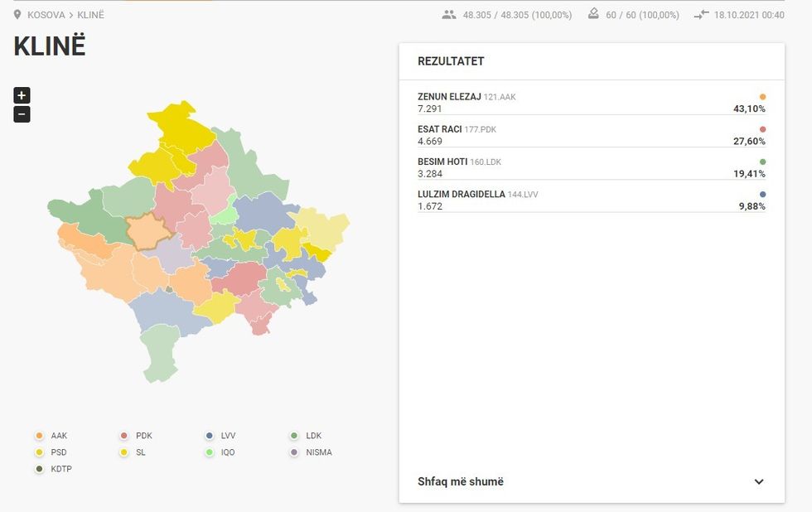Go to KOSOVA in the breadcrumb

coord(46,15)
